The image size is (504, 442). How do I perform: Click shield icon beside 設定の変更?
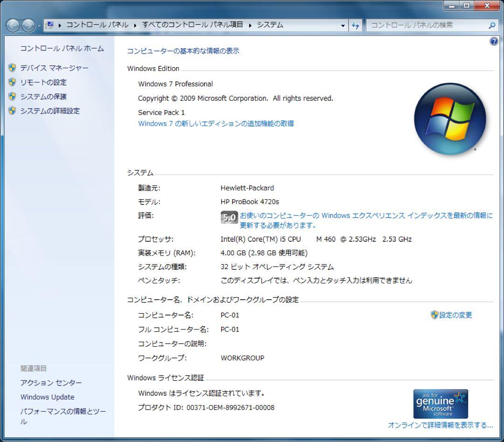click(x=434, y=315)
